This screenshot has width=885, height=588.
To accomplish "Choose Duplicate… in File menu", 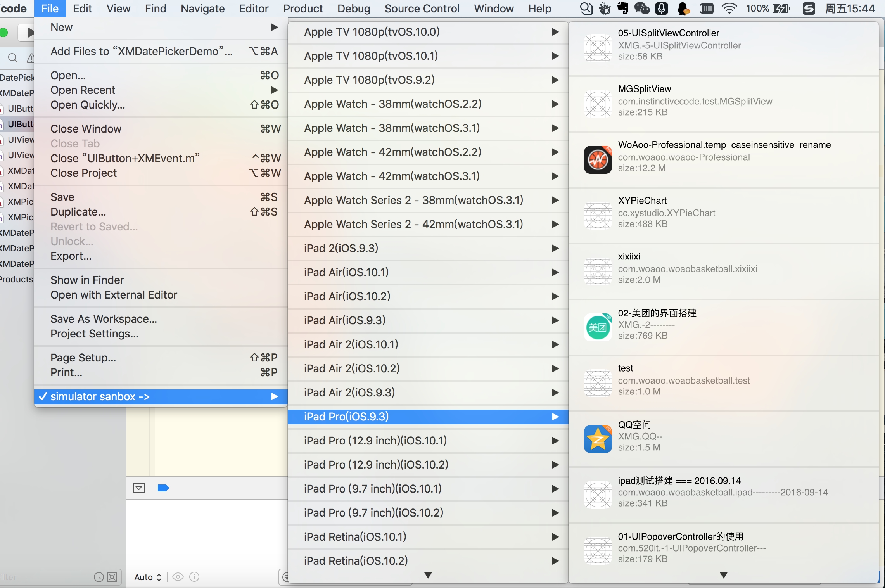I will 161,212.
